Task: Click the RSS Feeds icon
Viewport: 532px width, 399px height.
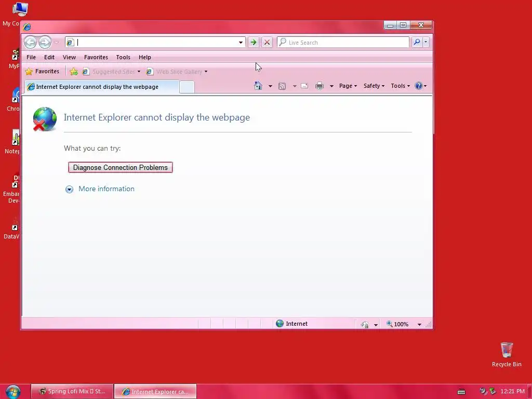Action: click(282, 86)
